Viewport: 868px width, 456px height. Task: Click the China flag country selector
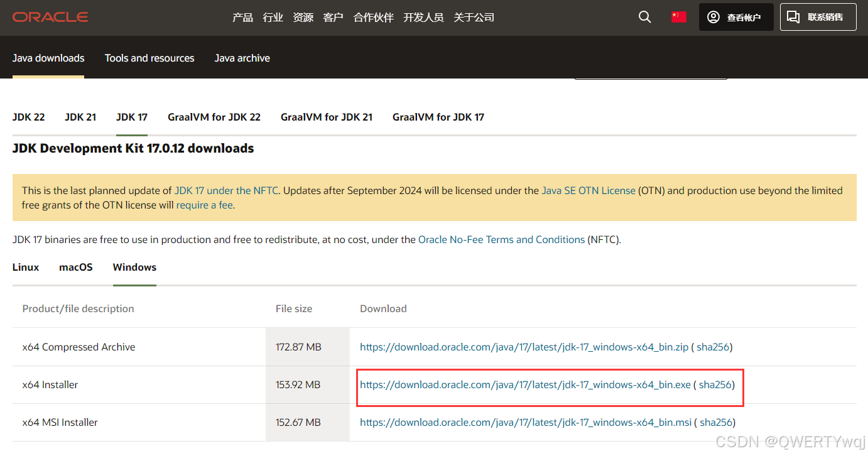678,17
